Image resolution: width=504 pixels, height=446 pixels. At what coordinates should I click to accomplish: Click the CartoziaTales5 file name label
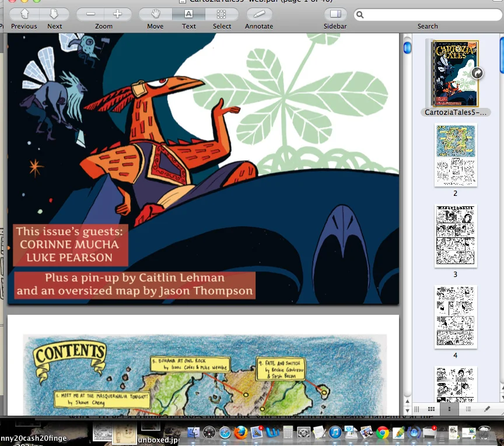[456, 113]
